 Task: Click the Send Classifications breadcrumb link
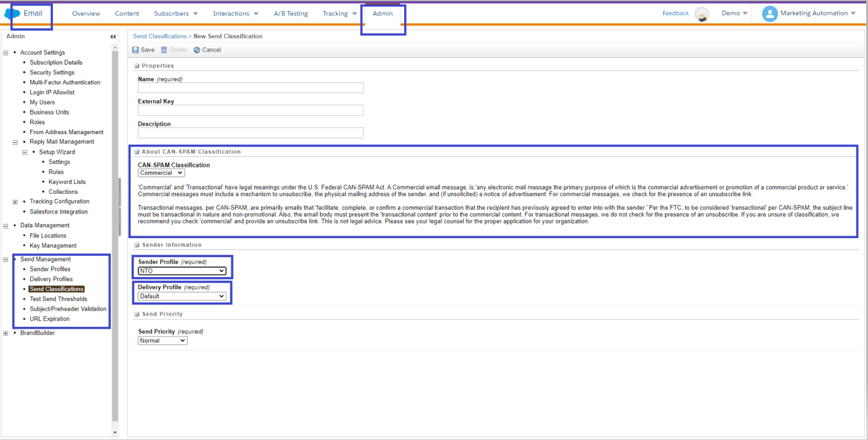pos(159,36)
